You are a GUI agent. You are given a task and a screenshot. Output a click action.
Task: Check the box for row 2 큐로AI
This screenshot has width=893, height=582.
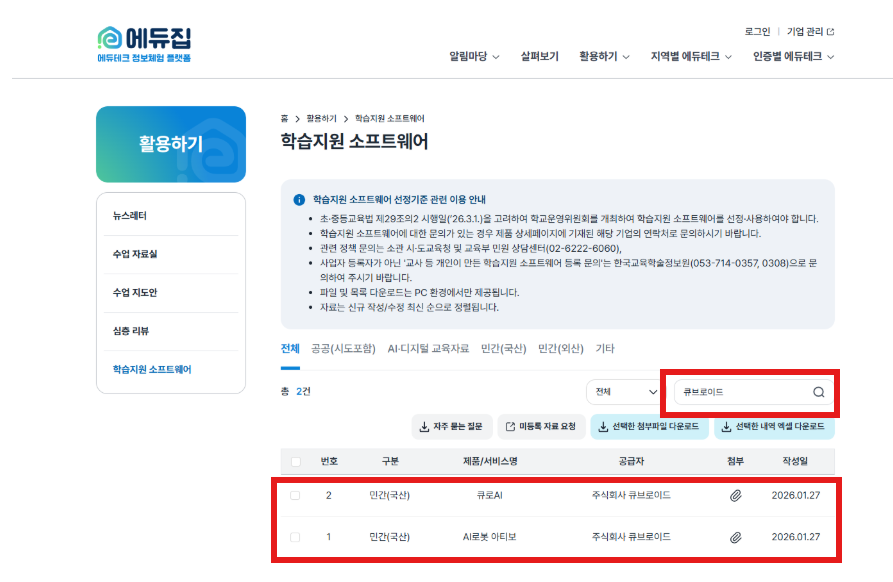click(295, 495)
